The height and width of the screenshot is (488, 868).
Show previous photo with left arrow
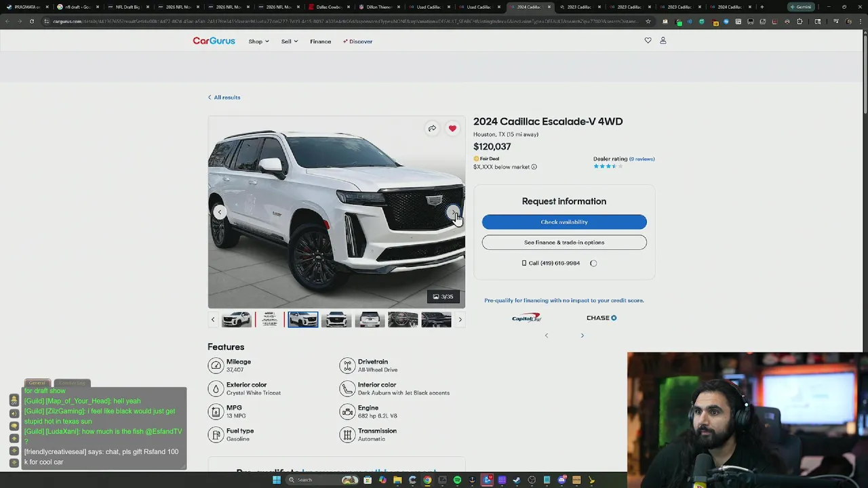click(219, 212)
